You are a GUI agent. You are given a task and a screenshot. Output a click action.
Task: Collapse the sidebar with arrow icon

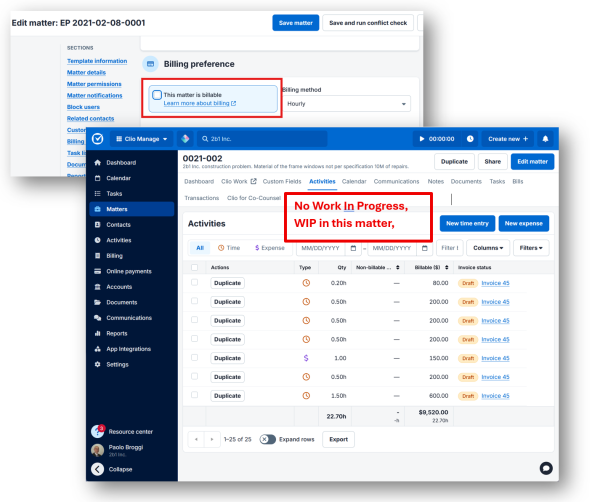tap(98, 469)
